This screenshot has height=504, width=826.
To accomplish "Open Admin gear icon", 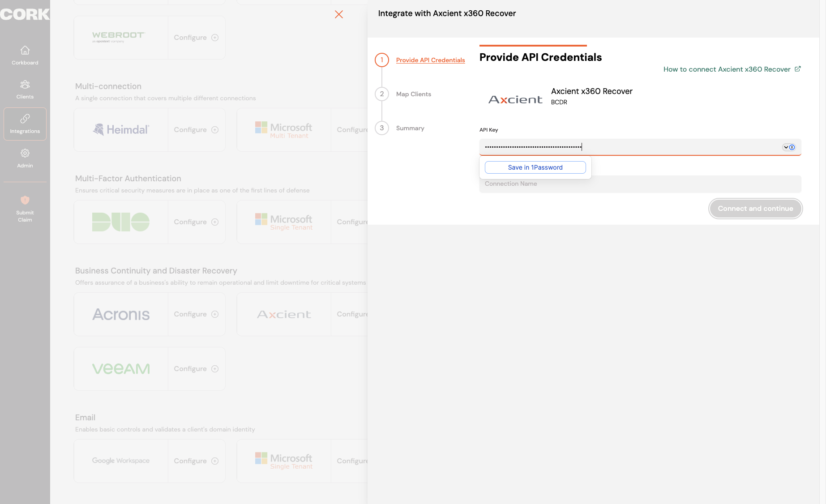I will pos(25,153).
